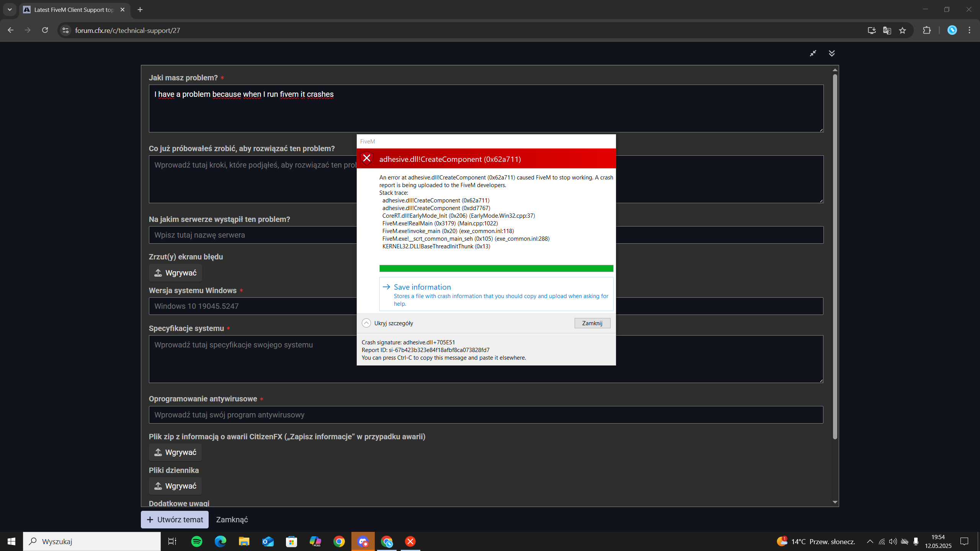Open Spotify from the taskbar
The height and width of the screenshot is (551, 980).
197,541
